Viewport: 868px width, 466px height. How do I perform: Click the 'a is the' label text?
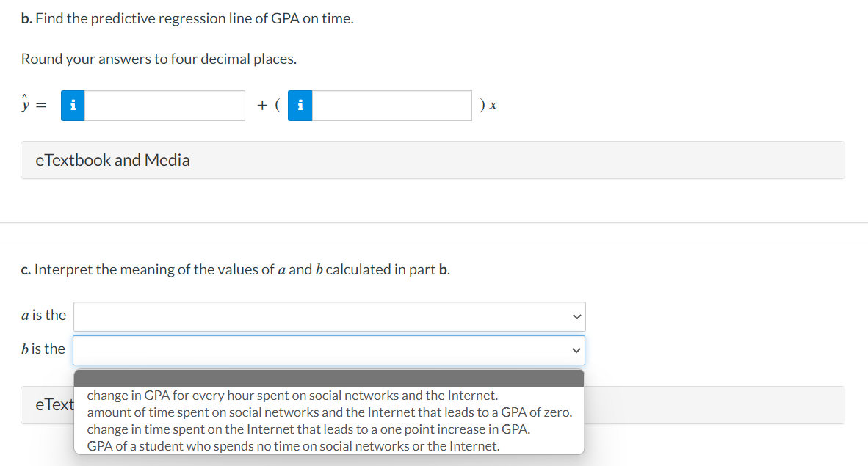tap(44, 315)
